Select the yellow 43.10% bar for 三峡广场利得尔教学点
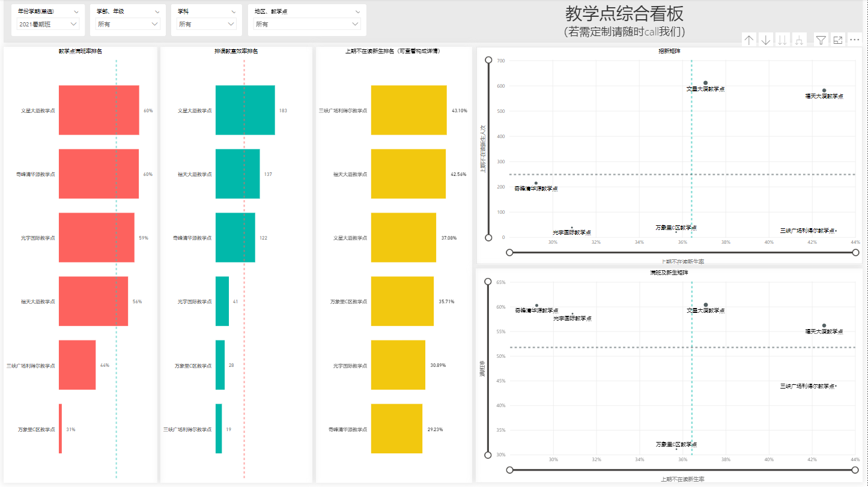This screenshot has height=487, width=868. pos(408,110)
